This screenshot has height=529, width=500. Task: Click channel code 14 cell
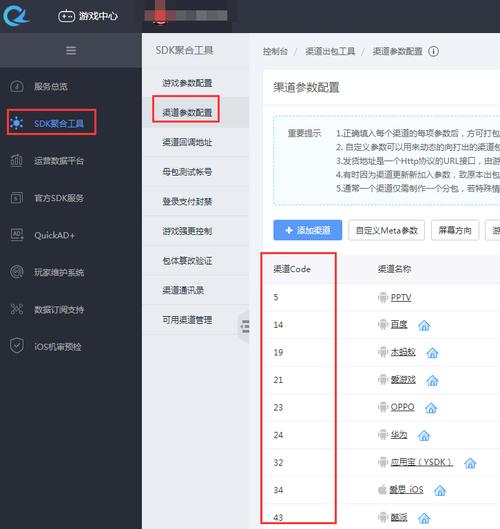point(278,325)
